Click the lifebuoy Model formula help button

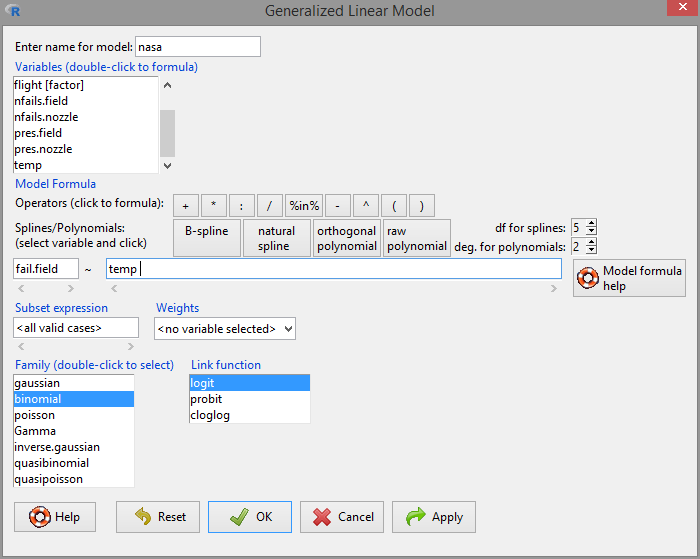point(629,278)
